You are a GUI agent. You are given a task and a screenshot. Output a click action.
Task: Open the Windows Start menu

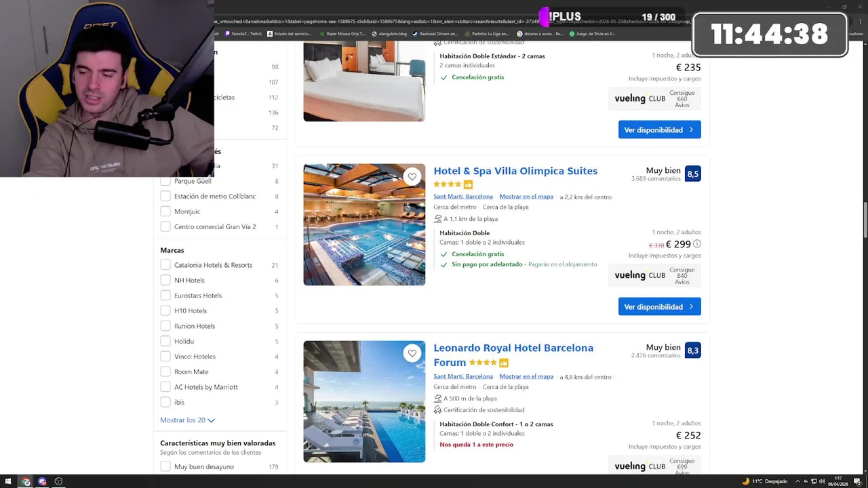click(8, 481)
